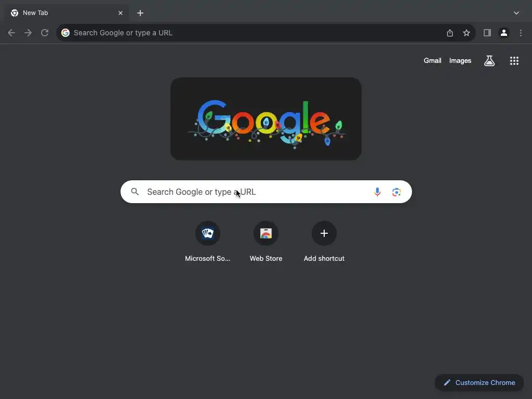Start voice search with microphone
This screenshot has height=399, width=532.
pos(377,192)
